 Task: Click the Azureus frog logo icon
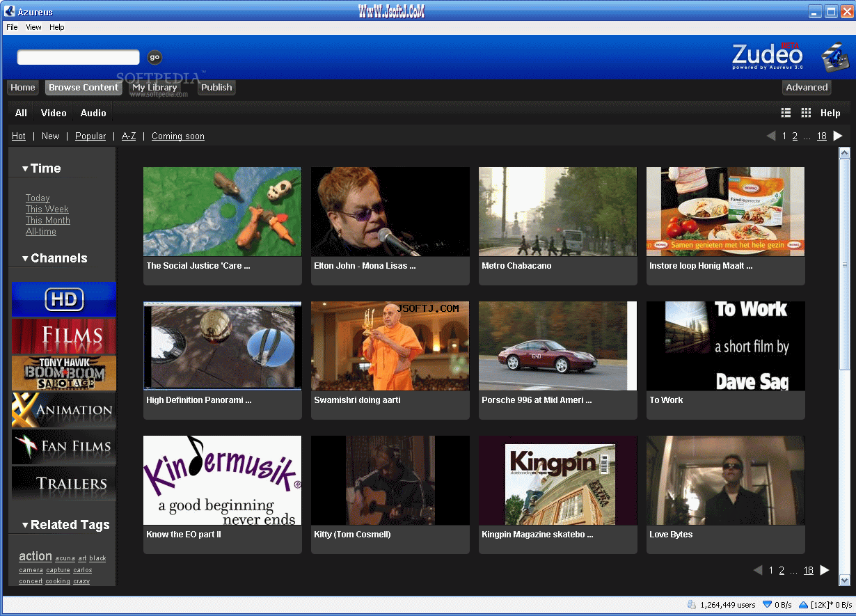pyautogui.click(x=834, y=57)
